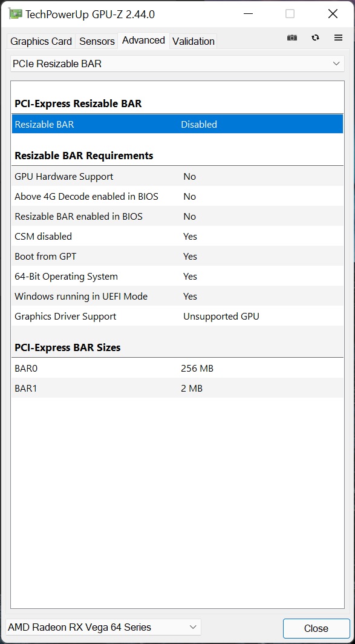This screenshot has width=355, height=644.
Task: Click the 2 MB value
Action: point(192,388)
